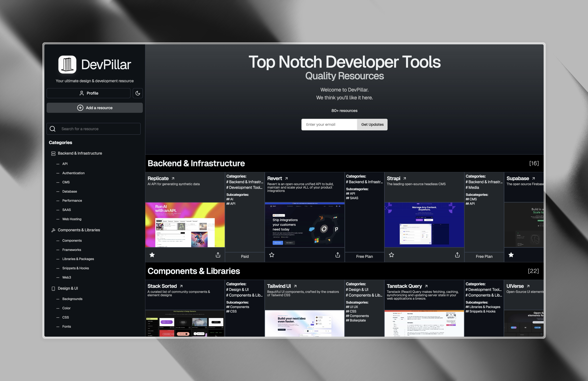Open the Revert preview thumbnail

[x=305, y=225]
